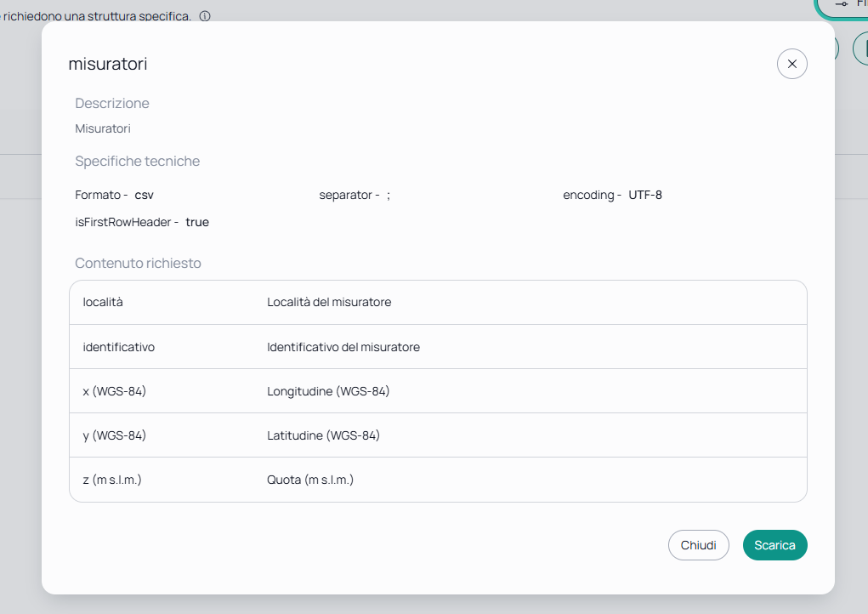Viewport: 868px width, 614px height.
Task: Select the y (WGS-84) row
Action: click(x=438, y=435)
